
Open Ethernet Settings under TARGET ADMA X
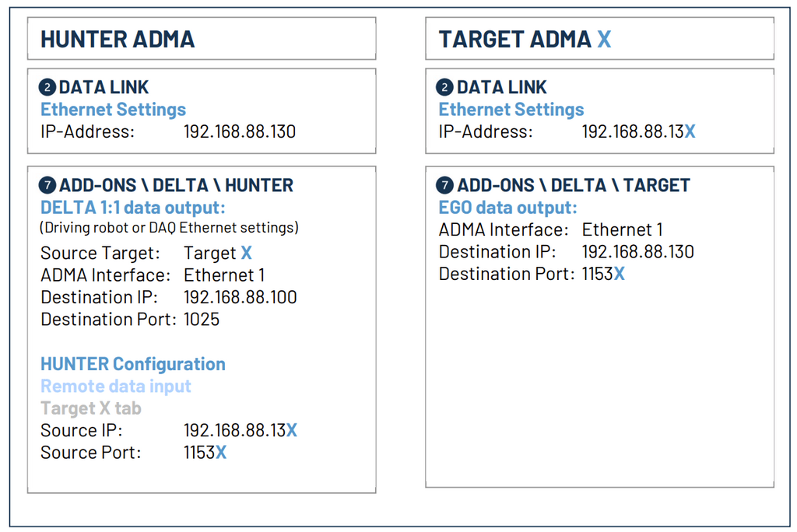(x=511, y=110)
